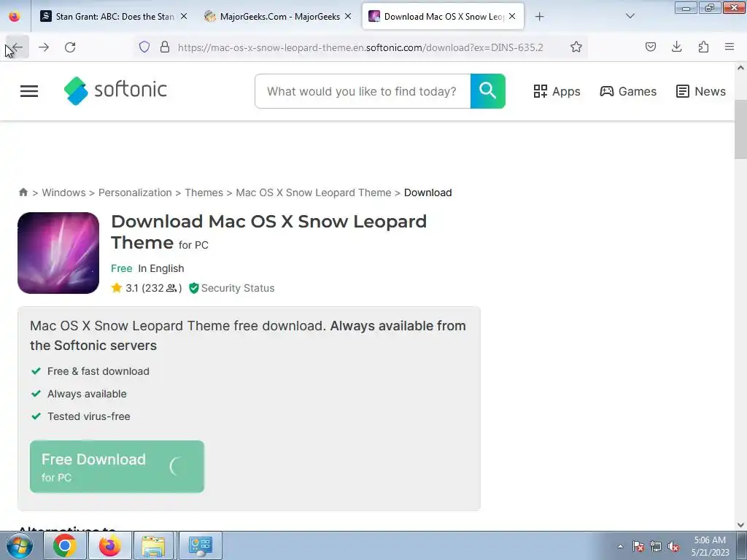Launch Chrome from the taskbar
The width and height of the screenshot is (747, 560).
point(64,545)
